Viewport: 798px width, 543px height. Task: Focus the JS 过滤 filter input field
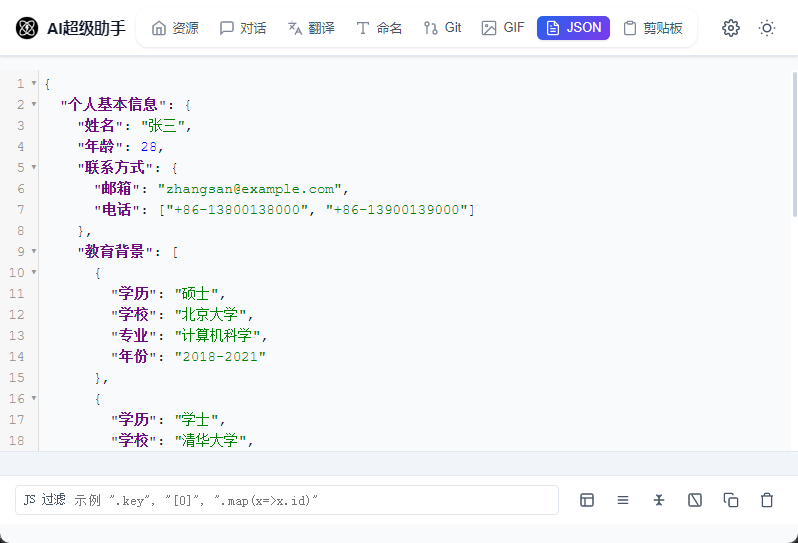click(286, 500)
